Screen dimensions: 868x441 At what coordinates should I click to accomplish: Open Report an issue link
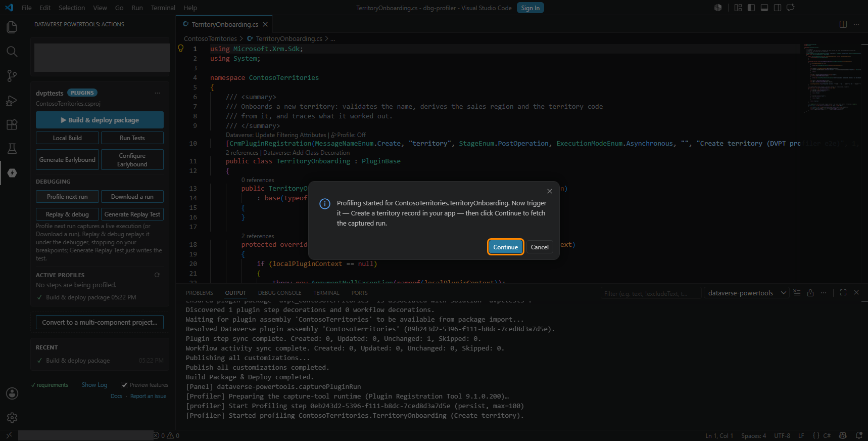pos(148,396)
